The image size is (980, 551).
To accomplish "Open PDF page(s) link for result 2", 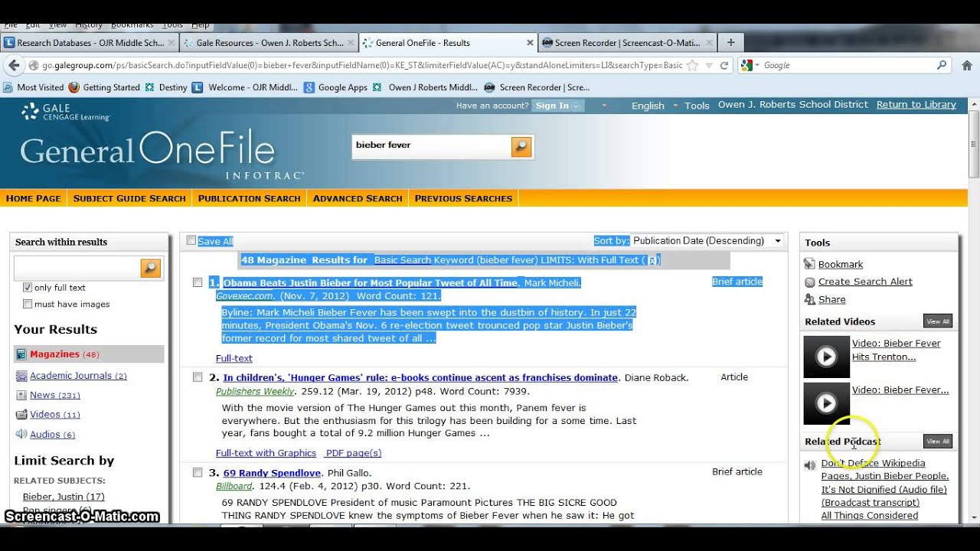I will [354, 453].
